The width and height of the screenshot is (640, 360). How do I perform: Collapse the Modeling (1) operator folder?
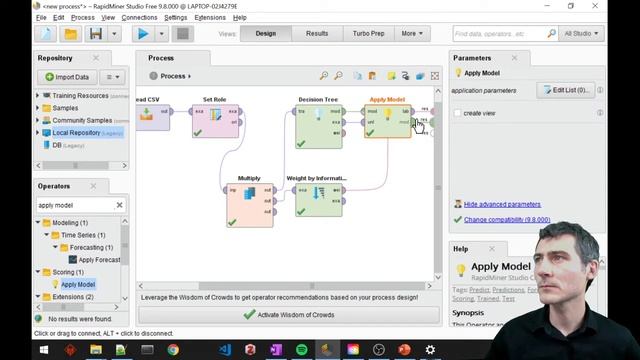(x=38, y=222)
